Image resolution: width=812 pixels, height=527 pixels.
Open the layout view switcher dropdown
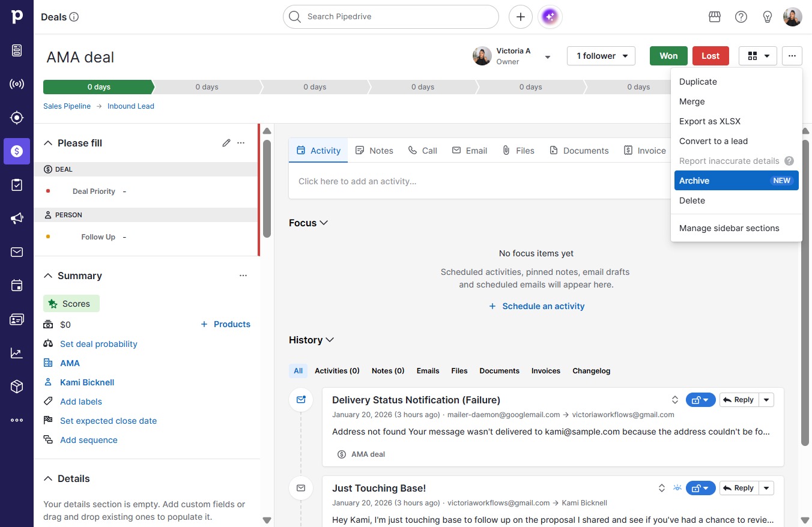[x=758, y=56]
